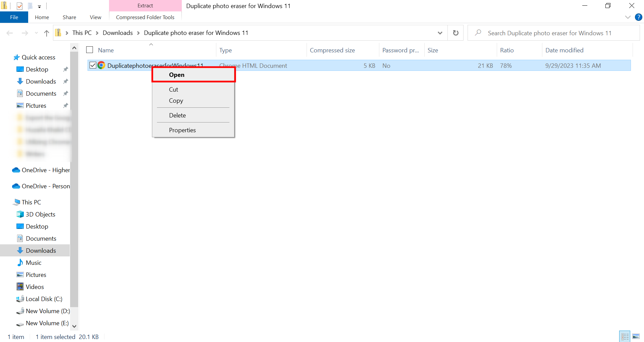
Task: Navigate back using the back arrow
Action: tap(9, 33)
